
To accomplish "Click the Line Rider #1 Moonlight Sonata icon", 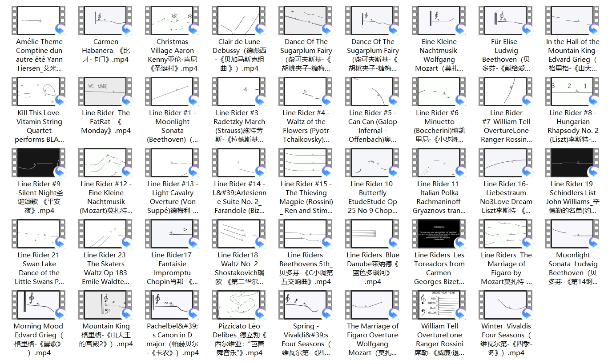I will pos(172,92).
